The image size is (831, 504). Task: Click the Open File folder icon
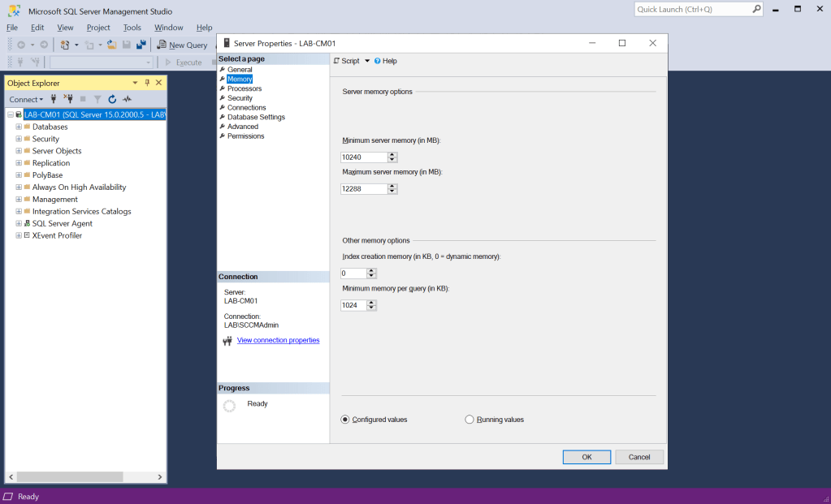point(112,45)
